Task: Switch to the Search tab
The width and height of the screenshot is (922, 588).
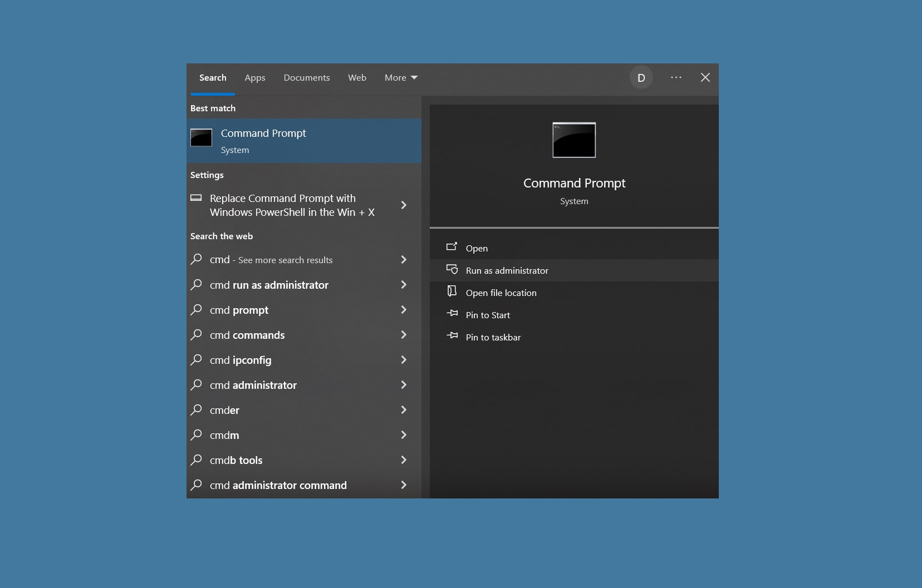Action: 213,78
